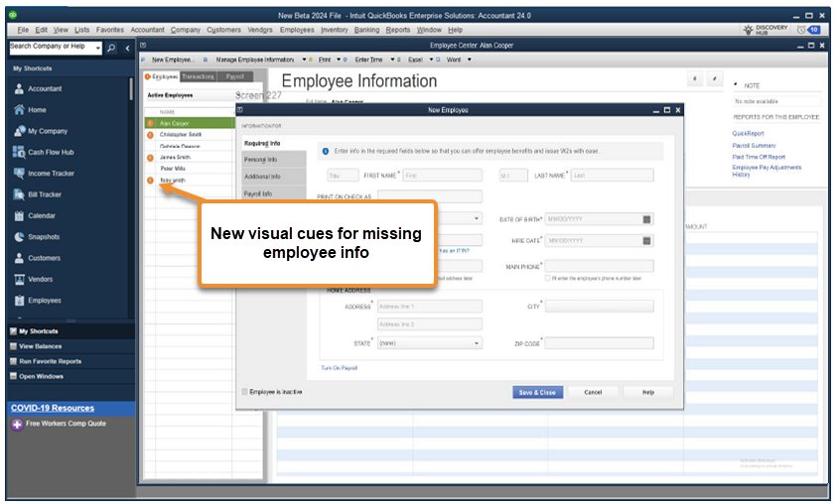Click the search magnifier icon

click(111, 48)
